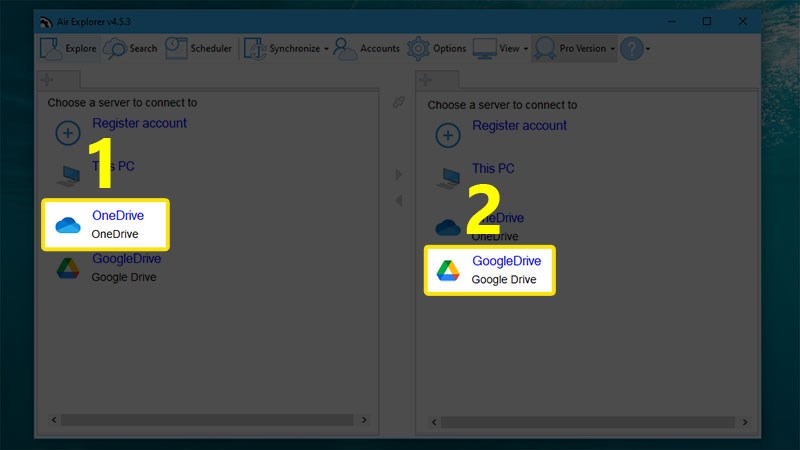
Task: Click left pane scrollbar left arrow
Action: tap(54, 420)
